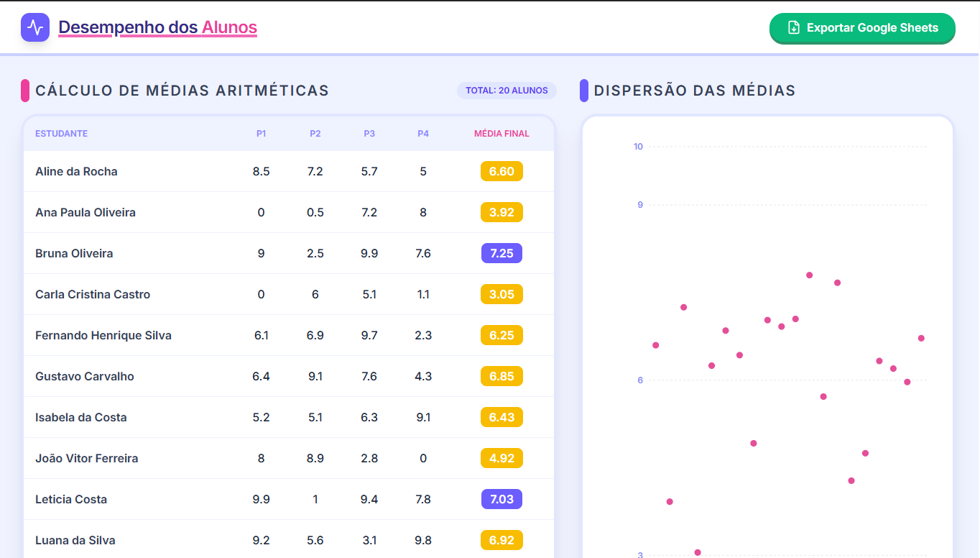This screenshot has width=980, height=558.
Task: Select student Fernando Henrique Silva
Action: (103, 335)
